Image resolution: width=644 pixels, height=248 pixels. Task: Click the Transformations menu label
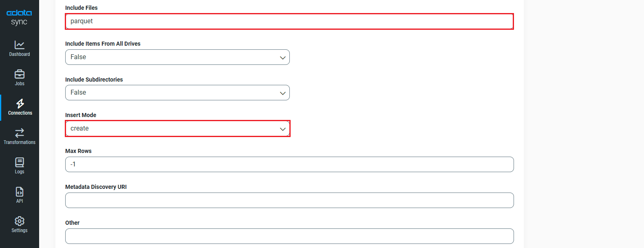pyautogui.click(x=20, y=142)
